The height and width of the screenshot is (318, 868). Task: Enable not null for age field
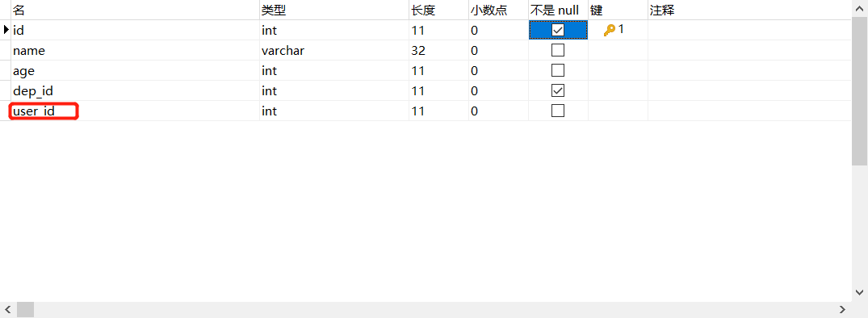(x=558, y=70)
